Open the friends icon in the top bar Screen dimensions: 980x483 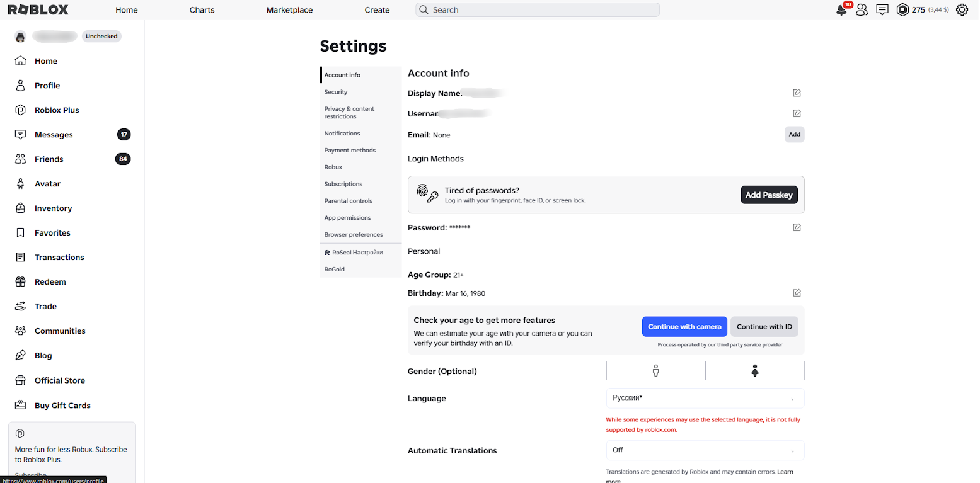(x=862, y=9)
